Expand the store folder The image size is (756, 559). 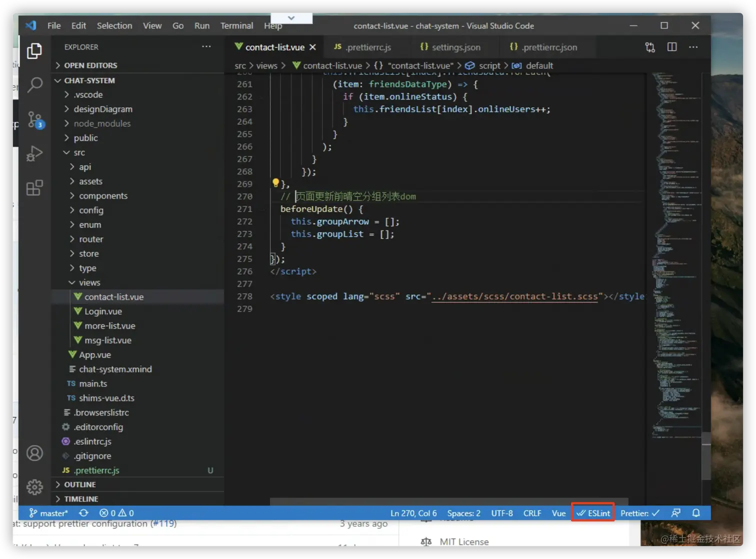[x=137, y=254]
